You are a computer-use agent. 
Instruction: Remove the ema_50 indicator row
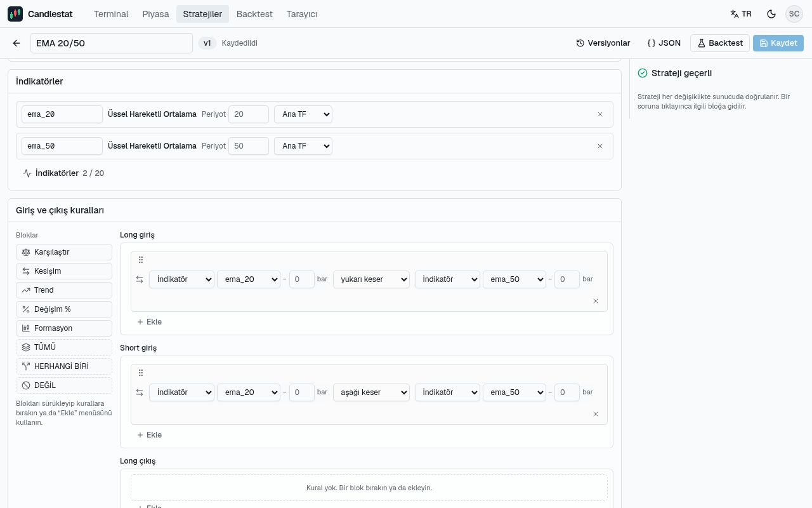pyautogui.click(x=600, y=146)
